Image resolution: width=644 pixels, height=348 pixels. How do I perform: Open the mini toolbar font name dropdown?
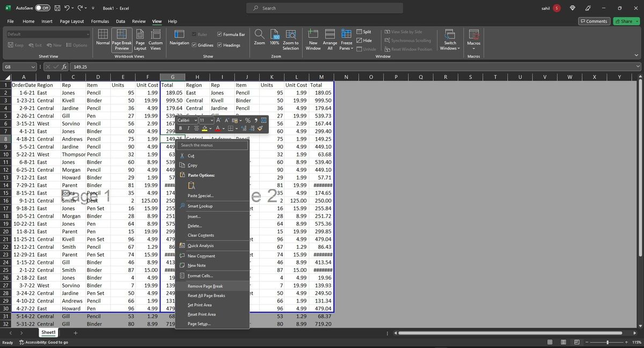[196, 120]
